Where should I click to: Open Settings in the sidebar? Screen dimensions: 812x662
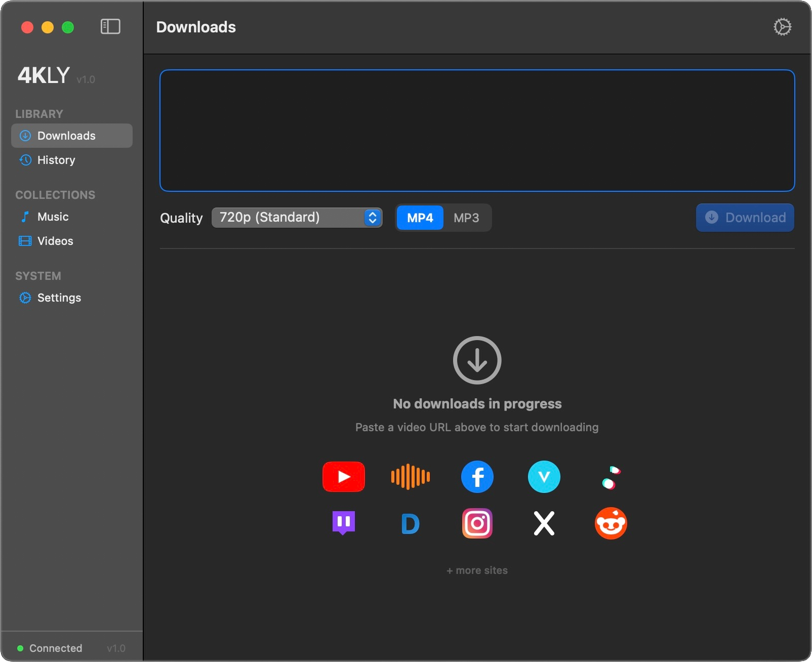72,298
